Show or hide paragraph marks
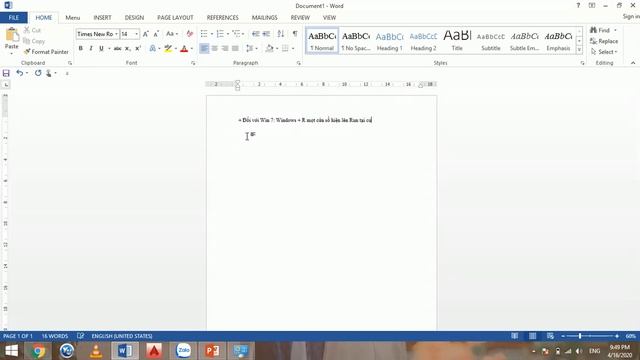This screenshot has width=640, height=360. (x=295, y=34)
